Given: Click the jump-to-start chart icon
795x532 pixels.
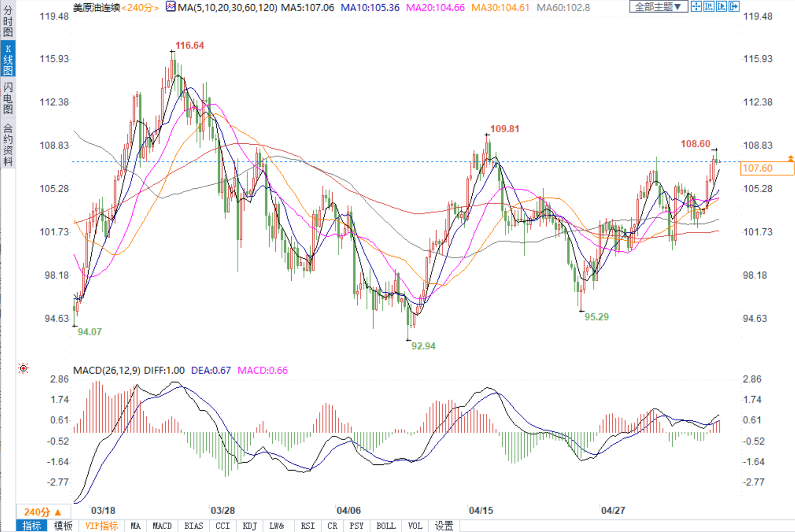Looking at the screenshot, I should tap(708, 7).
